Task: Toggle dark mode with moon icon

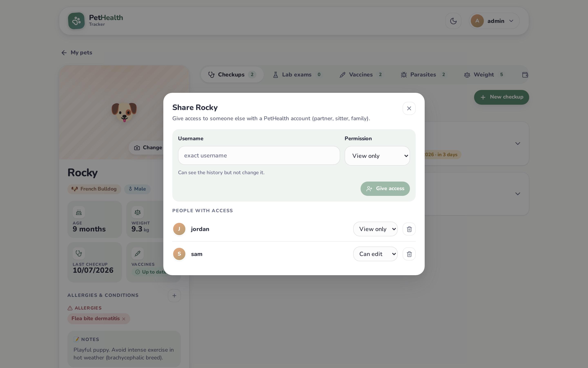Action: coord(453,21)
